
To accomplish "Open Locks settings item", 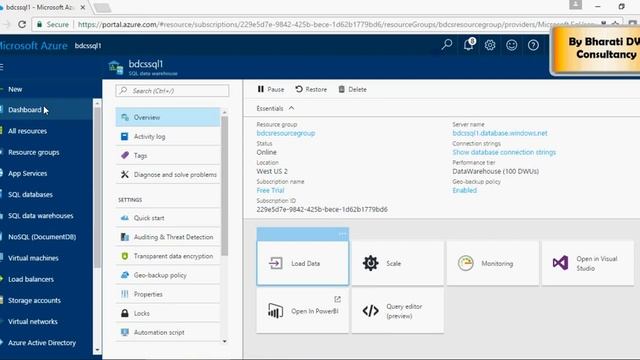I will pos(168,313).
